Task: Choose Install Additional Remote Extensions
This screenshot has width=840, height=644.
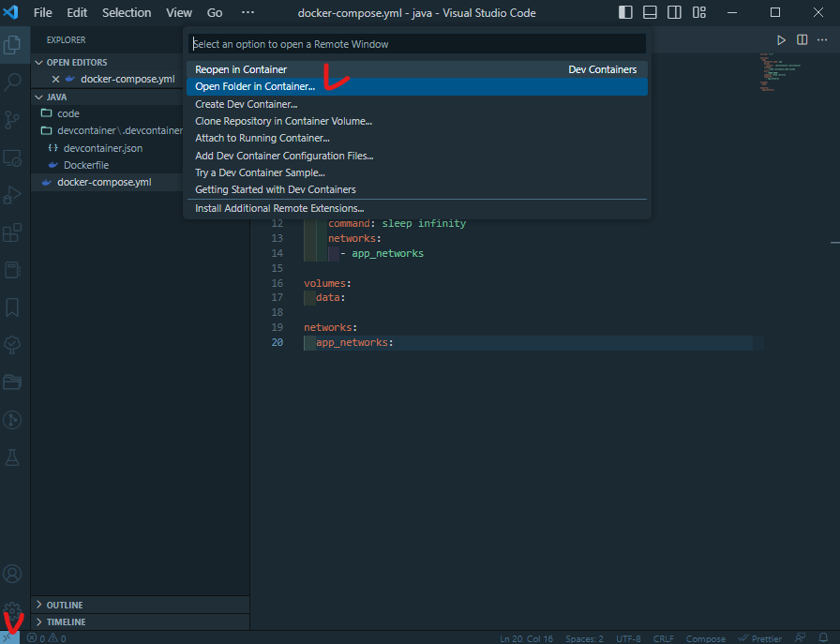Action: pyautogui.click(x=417, y=208)
